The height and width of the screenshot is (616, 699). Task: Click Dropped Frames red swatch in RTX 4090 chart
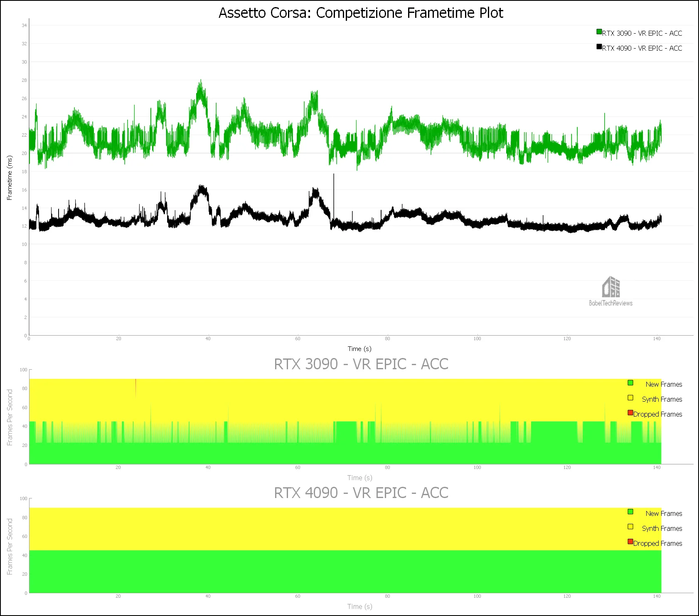click(x=630, y=542)
